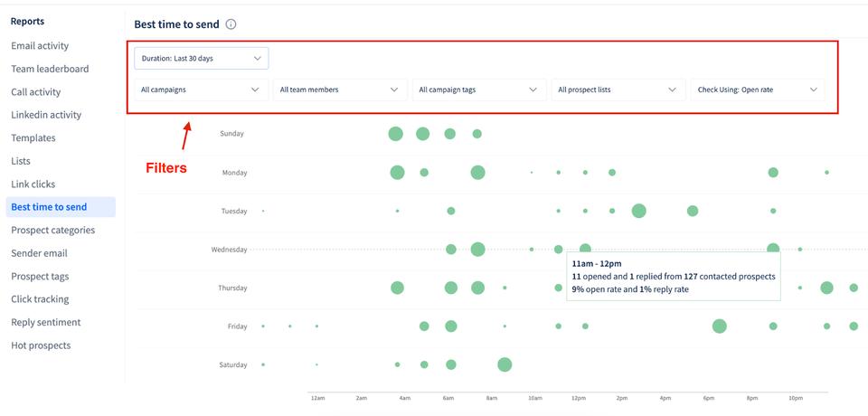Click the Reports sidebar heading
Screen dimensions: 868x416
pyautogui.click(x=28, y=22)
